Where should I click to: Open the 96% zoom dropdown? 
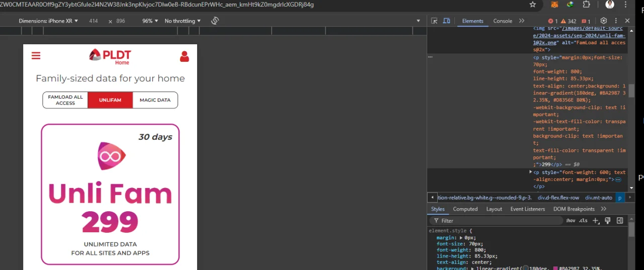click(150, 21)
